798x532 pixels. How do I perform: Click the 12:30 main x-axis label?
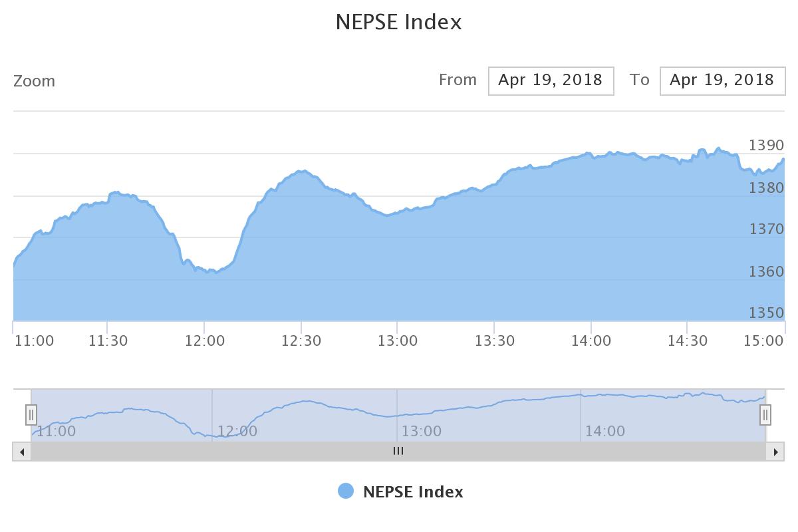(x=301, y=340)
